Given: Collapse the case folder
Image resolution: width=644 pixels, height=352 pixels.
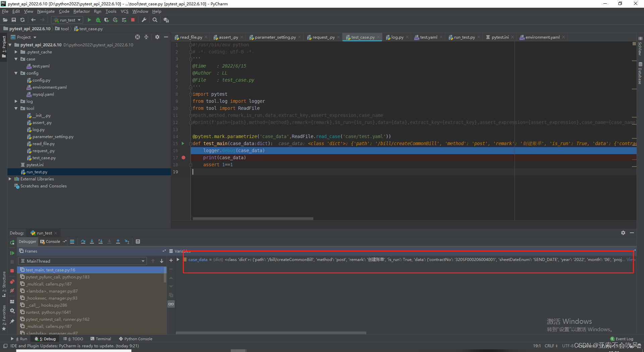Looking at the screenshot, I should pyautogui.click(x=16, y=59).
